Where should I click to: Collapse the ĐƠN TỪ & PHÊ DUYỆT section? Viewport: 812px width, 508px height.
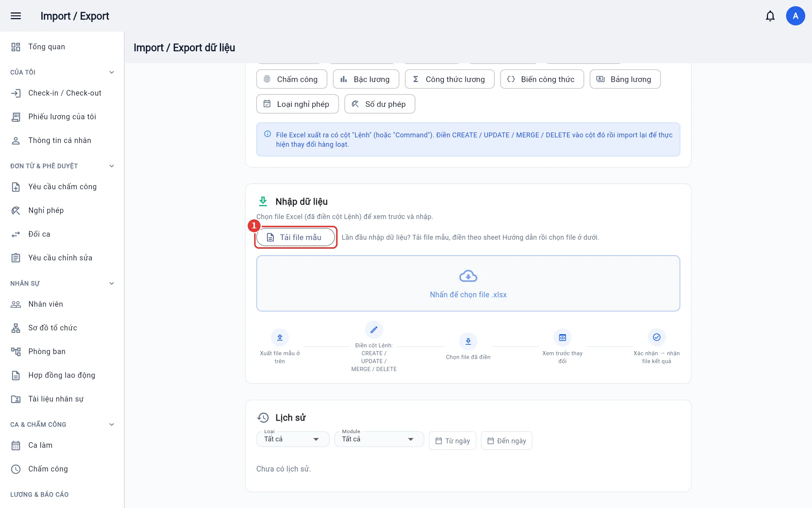point(112,166)
